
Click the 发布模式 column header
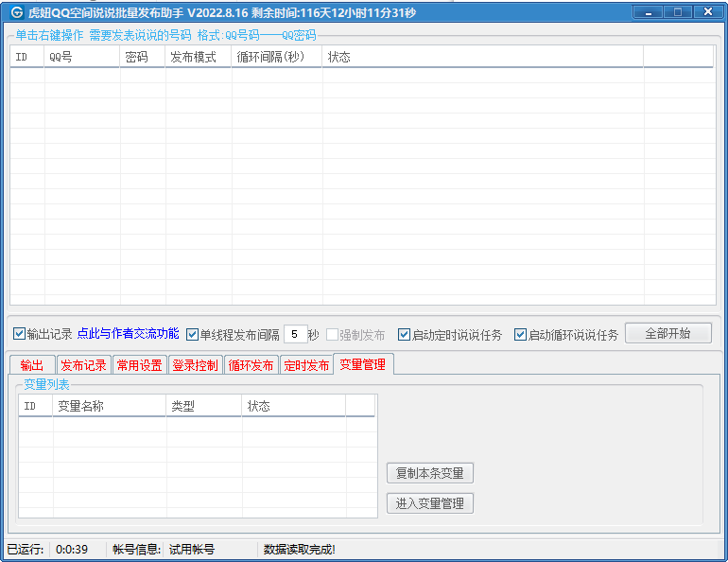(199, 57)
